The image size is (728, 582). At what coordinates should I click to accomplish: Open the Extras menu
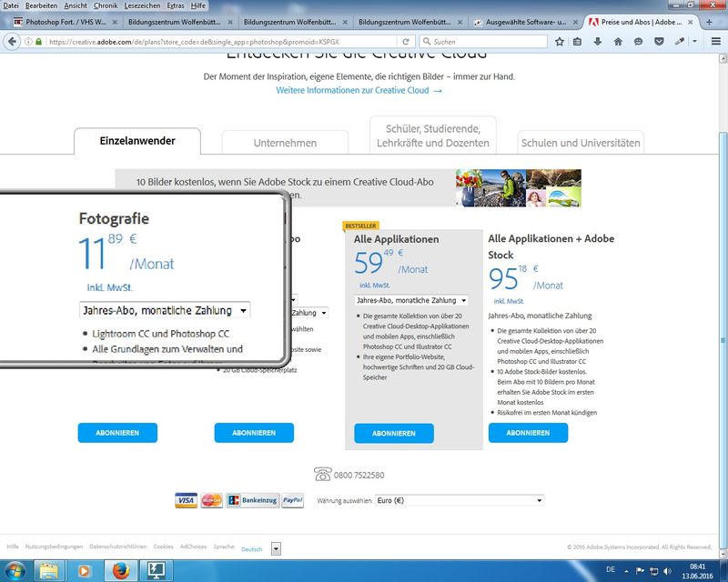click(176, 5)
